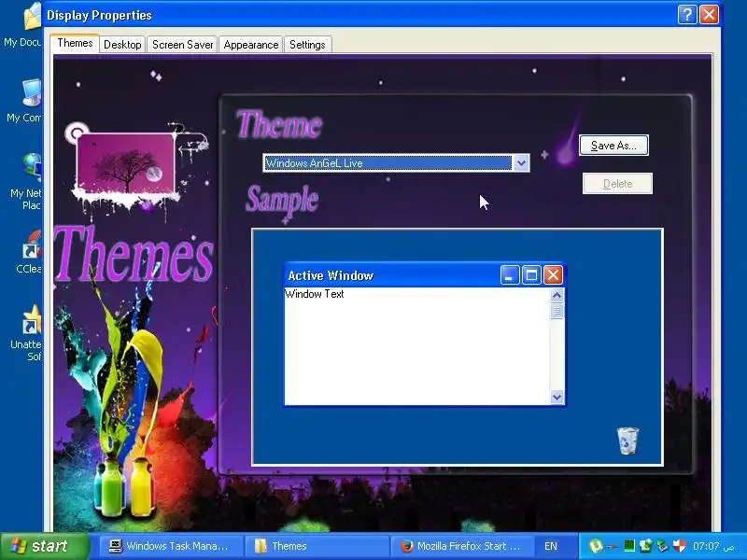
Task: Click the Save As... button
Action: point(613,146)
